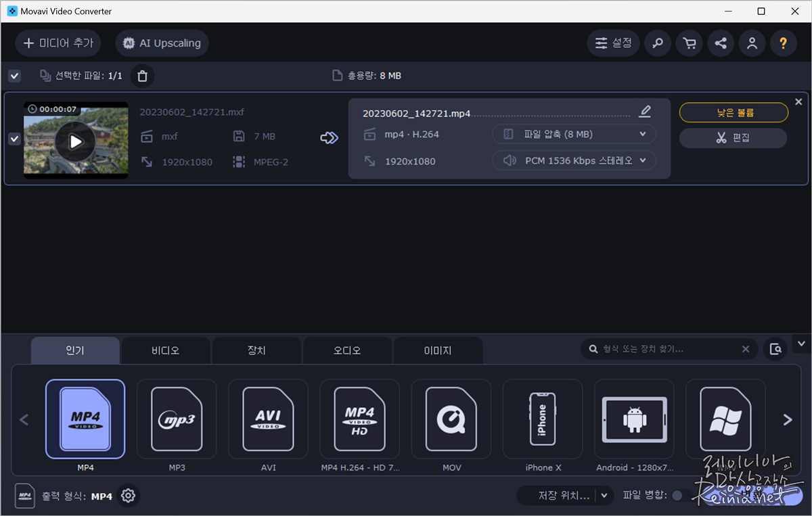The height and width of the screenshot is (516, 812).
Task: Click the share icon in top toolbar
Action: point(721,43)
